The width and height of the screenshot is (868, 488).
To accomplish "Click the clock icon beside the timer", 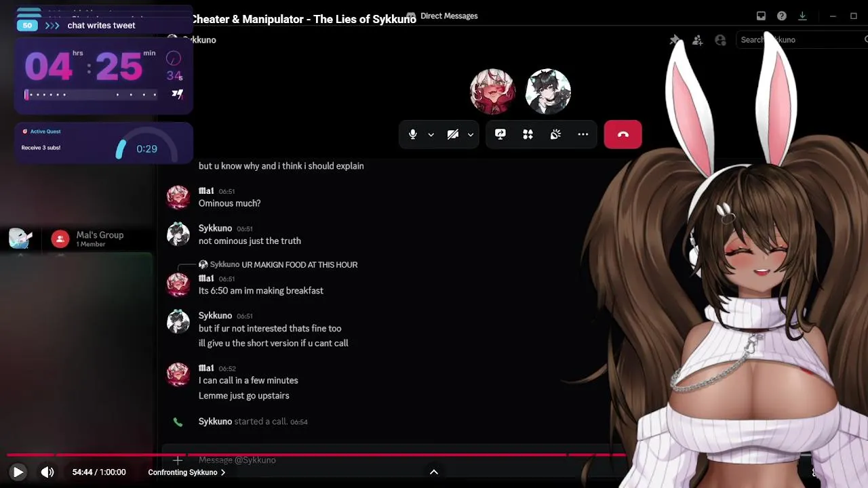I will (174, 59).
